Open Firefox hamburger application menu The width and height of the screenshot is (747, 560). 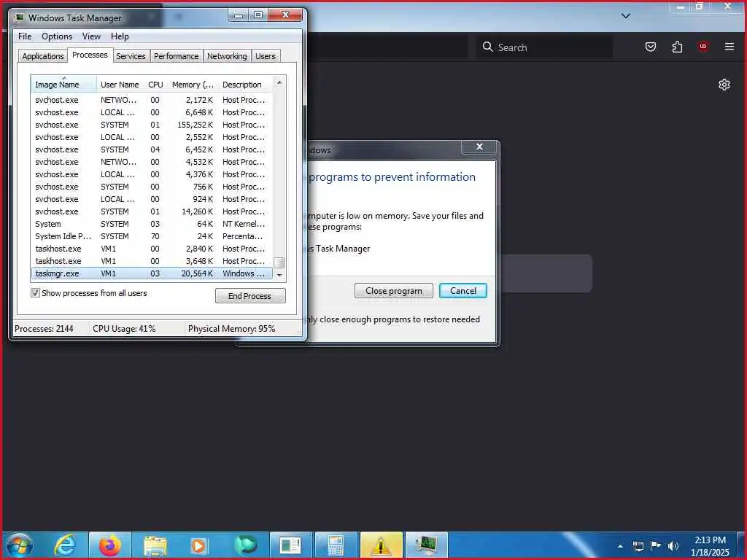(x=729, y=46)
